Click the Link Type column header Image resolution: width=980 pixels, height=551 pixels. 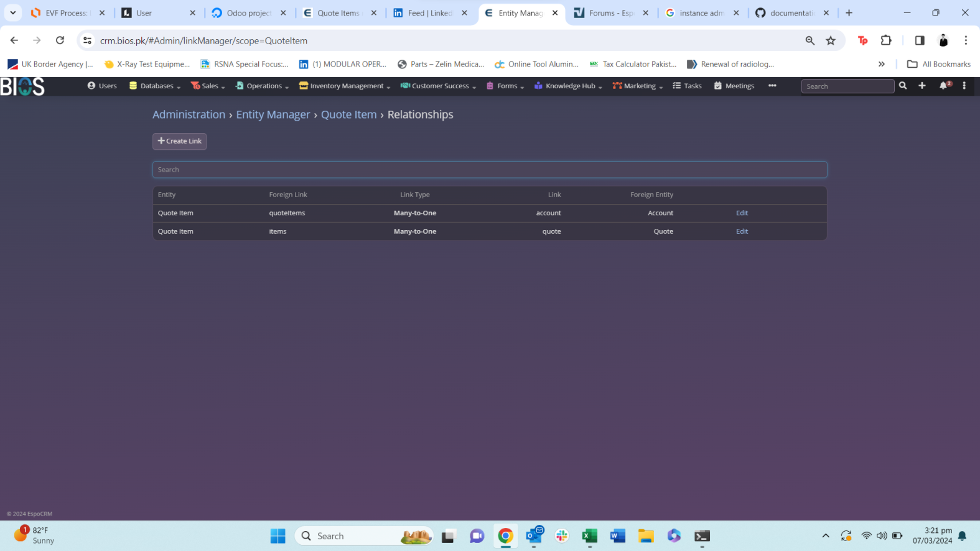tap(414, 195)
